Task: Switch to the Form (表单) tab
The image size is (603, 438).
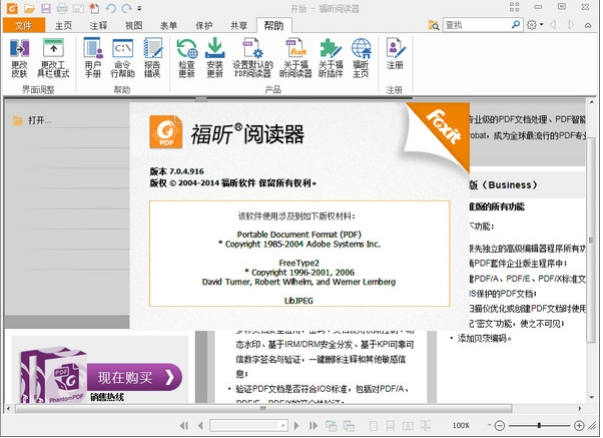Action: coord(168,25)
